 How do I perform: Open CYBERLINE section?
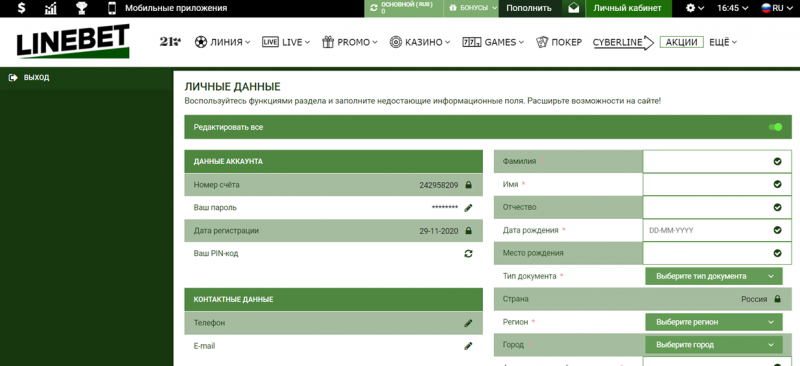(622, 42)
